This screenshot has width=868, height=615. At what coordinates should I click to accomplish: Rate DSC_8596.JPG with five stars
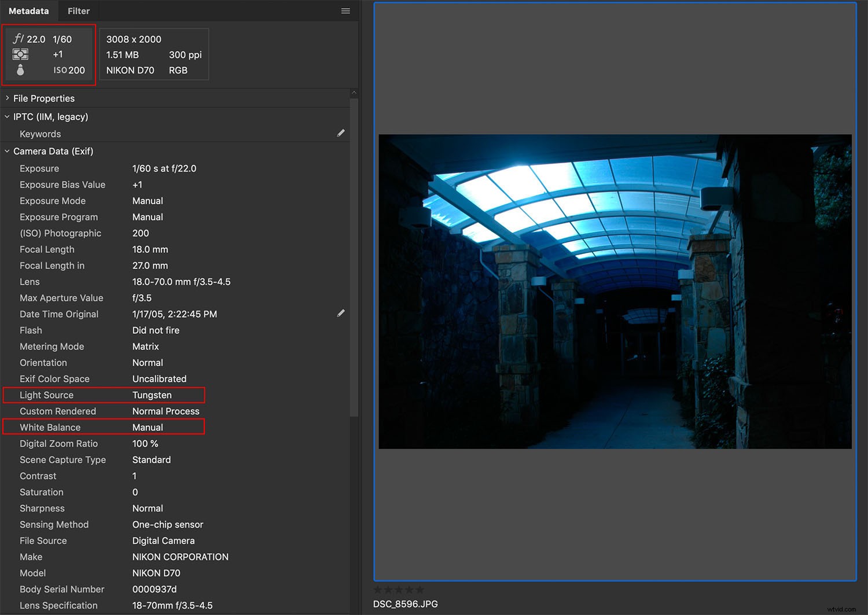click(420, 590)
